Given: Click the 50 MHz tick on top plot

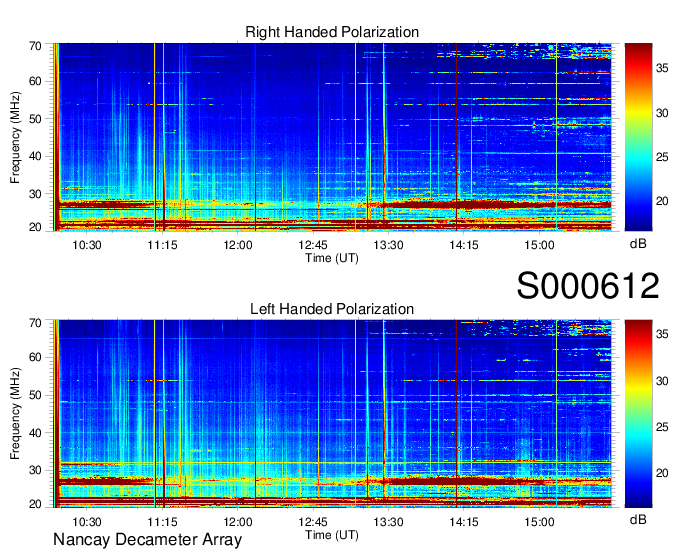Looking at the screenshot, I should click(x=35, y=119).
